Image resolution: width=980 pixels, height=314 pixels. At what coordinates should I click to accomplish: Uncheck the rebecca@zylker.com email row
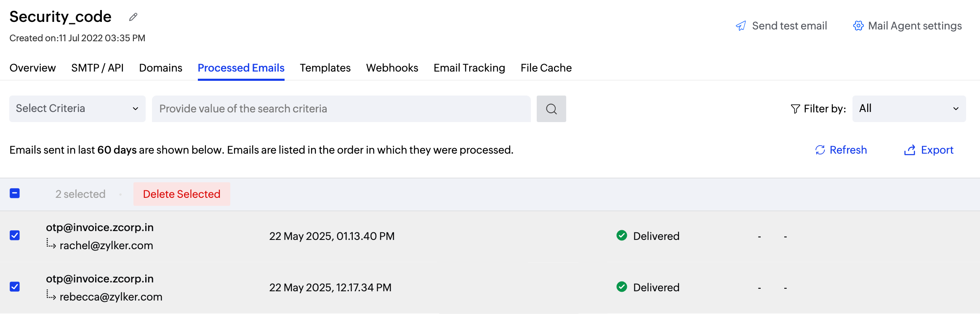click(x=15, y=287)
